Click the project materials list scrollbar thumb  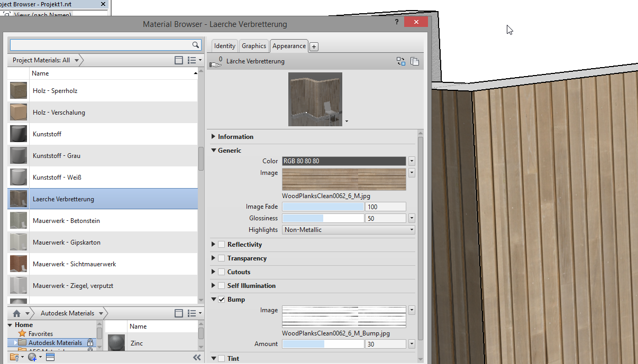click(x=201, y=158)
